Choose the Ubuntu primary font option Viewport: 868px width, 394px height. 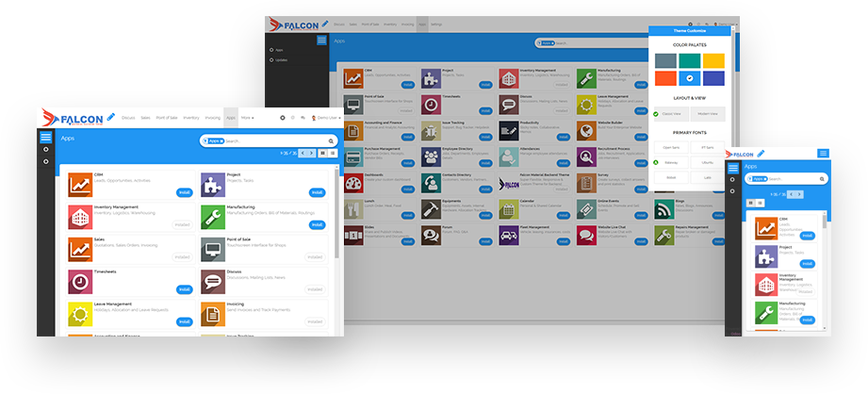[x=708, y=163]
